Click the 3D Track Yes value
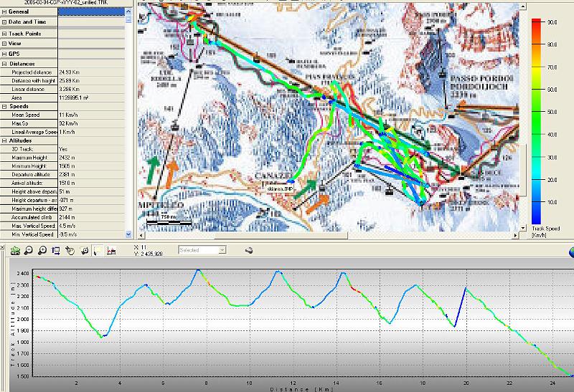Screen dimensions: 574x392 (x=62, y=149)
